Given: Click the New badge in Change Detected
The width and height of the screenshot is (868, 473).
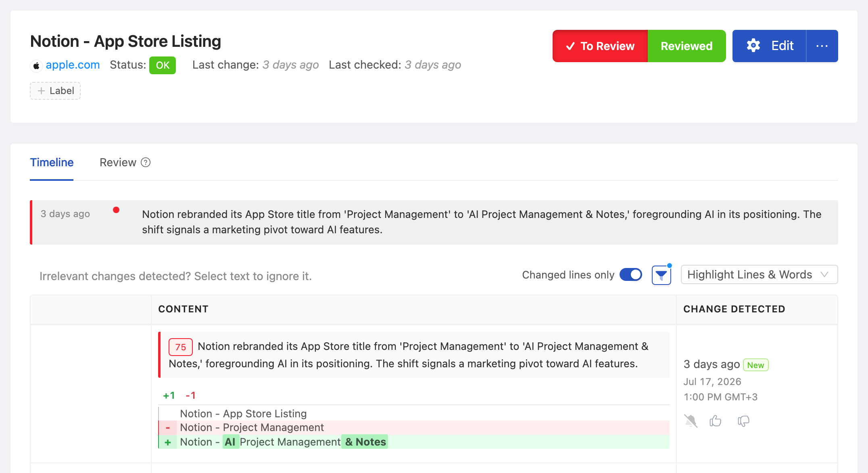Looking at the screenshot, I should pyautogui.click(x=755, y=365).
